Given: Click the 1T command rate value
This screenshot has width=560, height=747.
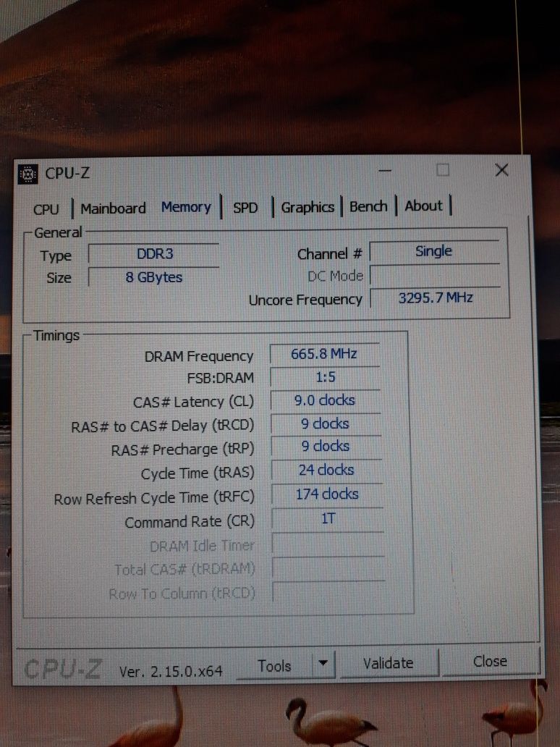Looking at the screenshot, I should click(328, 518).
